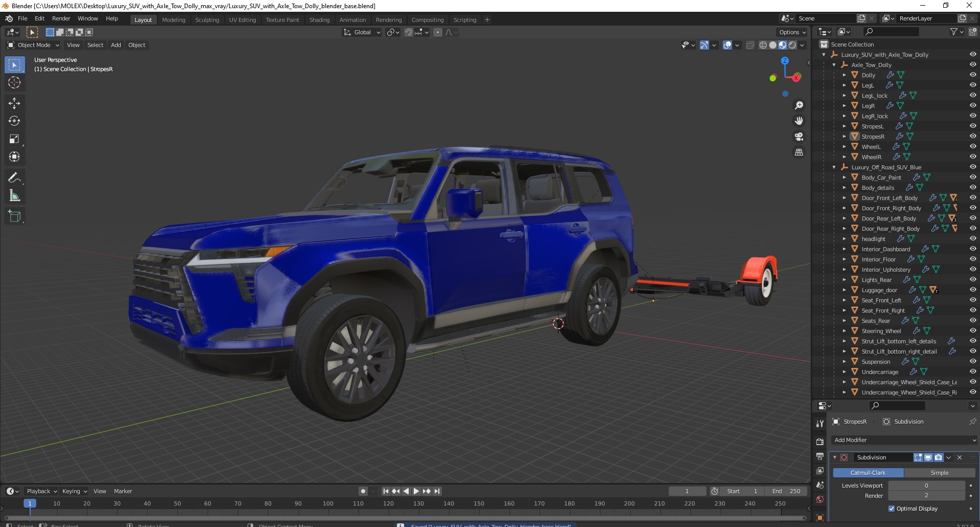Click the zoom viewport magnifier icon
This screenshot has width=980, height=527.
(x=799, y=105)
